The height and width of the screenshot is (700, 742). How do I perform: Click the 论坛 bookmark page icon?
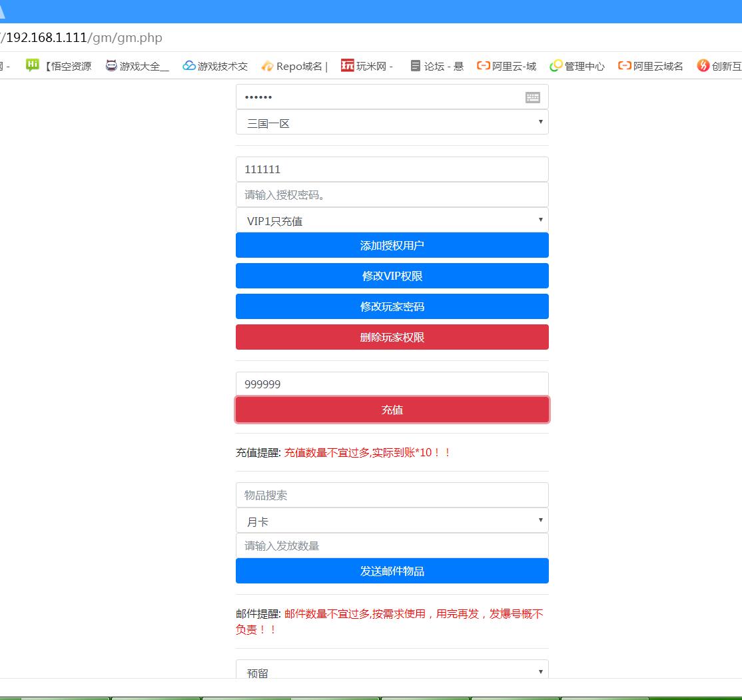tap(416, 66)
